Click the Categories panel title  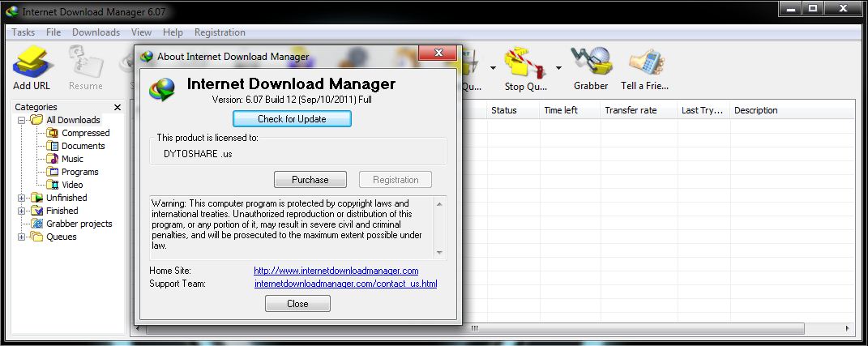[36, 107]
